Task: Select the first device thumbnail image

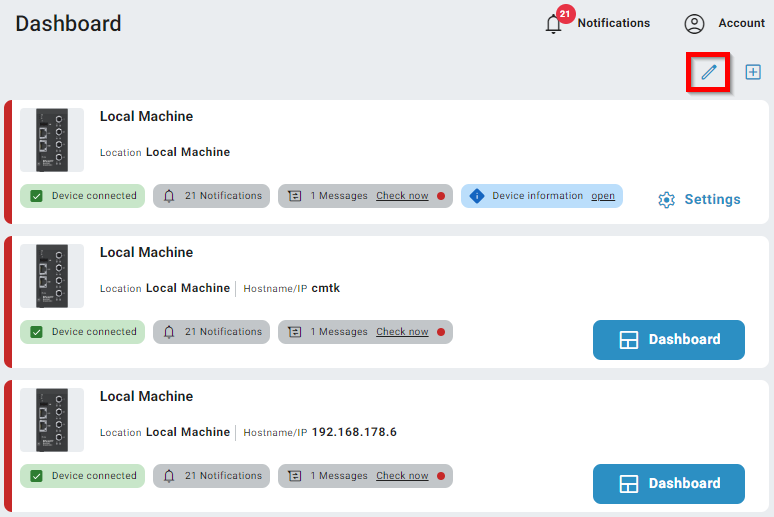Action: [x=52, y=140]
